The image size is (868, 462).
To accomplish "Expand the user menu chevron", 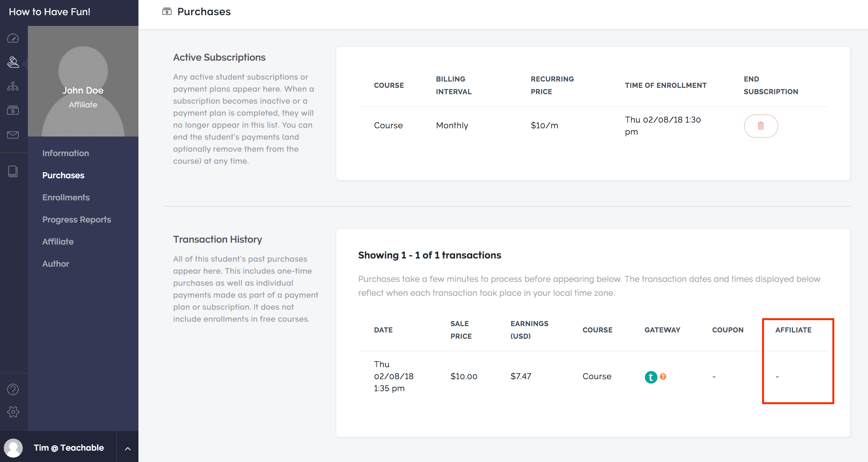I will click(x=128, y=448).
